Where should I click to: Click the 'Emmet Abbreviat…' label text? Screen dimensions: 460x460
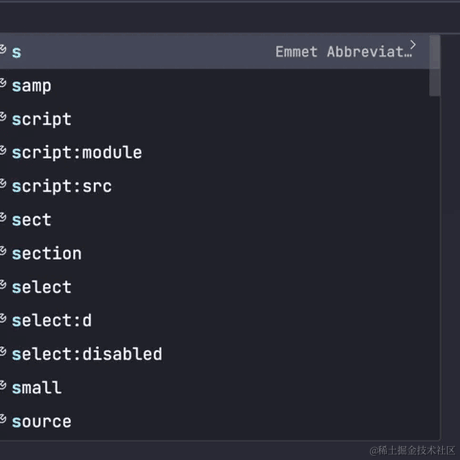click(343, 52)
